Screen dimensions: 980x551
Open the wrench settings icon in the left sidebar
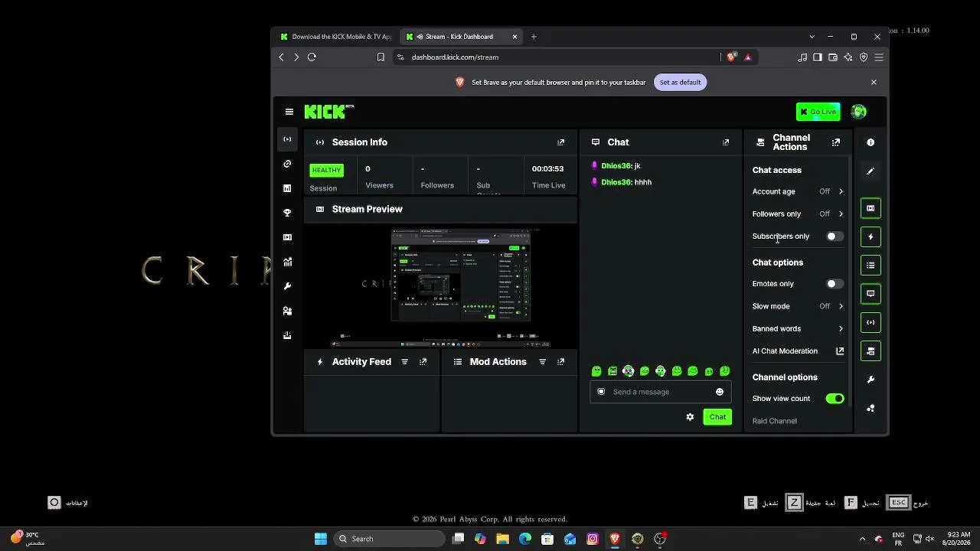[287, 286]
